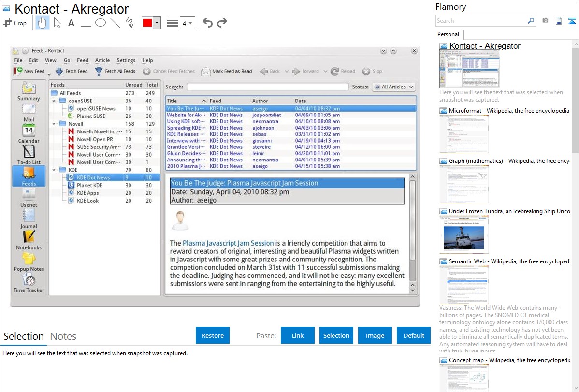579x392 pixels.
Task: Click the camera capture icon
Action: pos(545,21)
